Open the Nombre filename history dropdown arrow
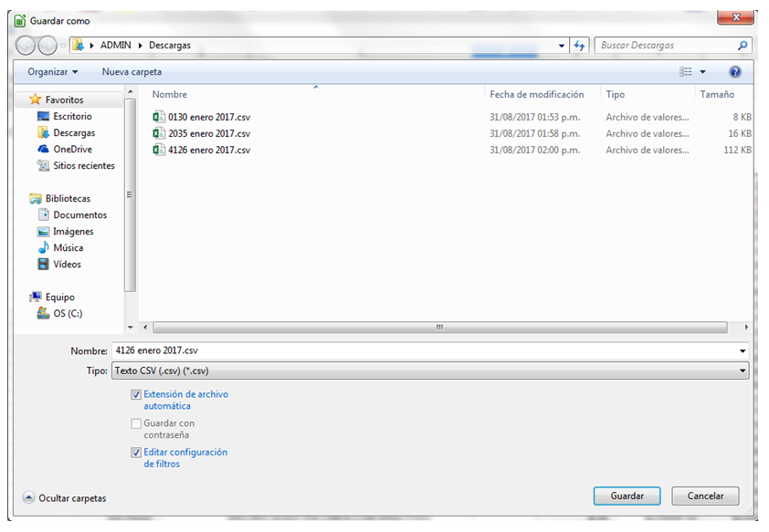This screenshot has height=532, width=769. pyautogui.click(x=743, y=351)
